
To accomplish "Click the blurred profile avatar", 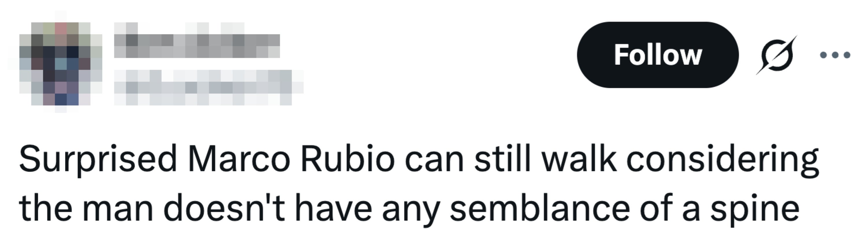I will click(x=56, y=62).
